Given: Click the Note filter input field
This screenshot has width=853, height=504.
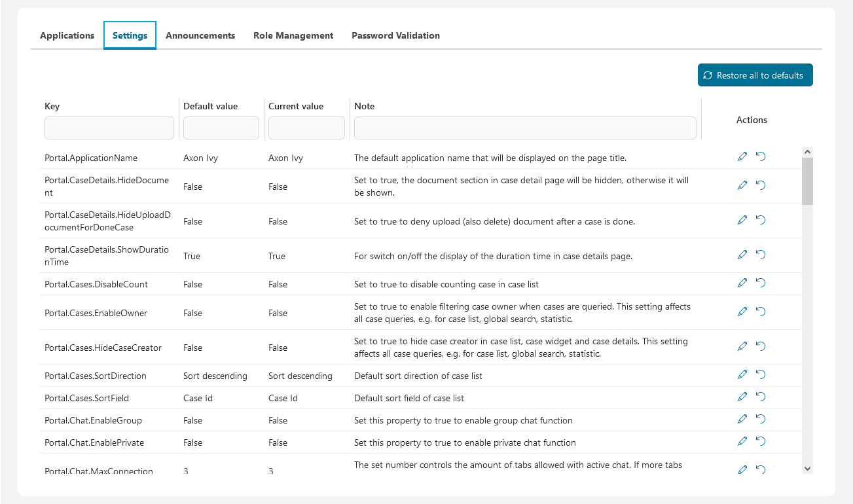Looking at the screenshot, I should [525, 128].
